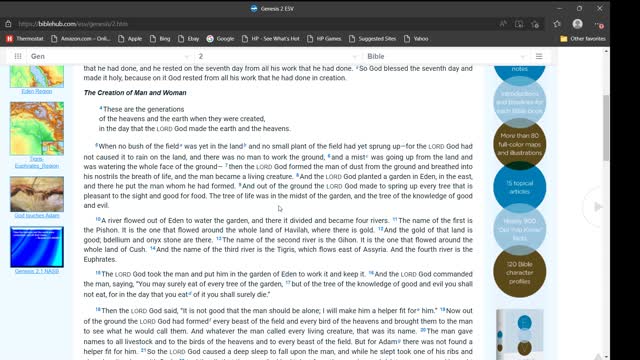Click the address bar URL field

point(253,24)
